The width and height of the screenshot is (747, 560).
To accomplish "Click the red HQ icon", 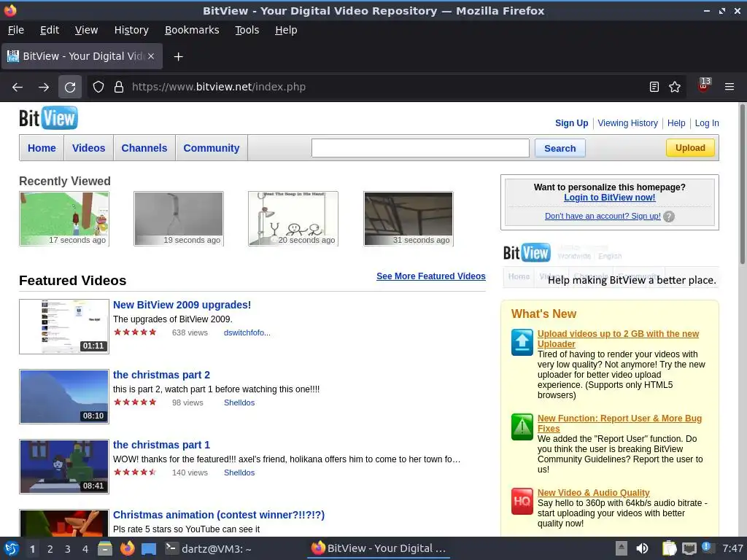I will (522, 501).
